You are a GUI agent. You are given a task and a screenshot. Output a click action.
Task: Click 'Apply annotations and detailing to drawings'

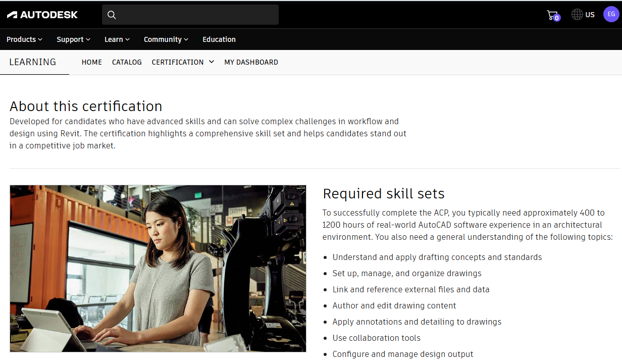pyautogui.click(x=417, y=322)
